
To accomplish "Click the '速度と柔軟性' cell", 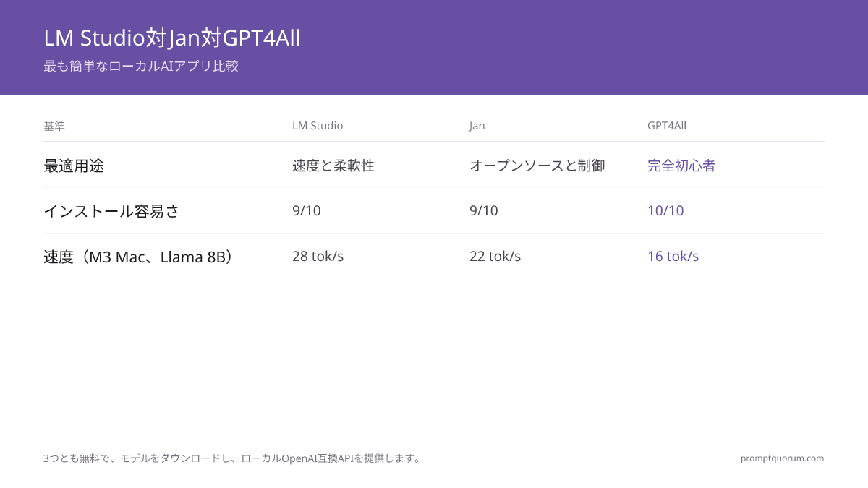I will pyautogui.click(x=333, y=166).
